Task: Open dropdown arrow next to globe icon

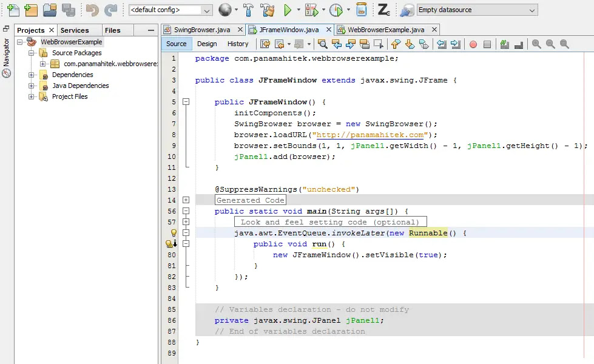Action: point(236,10)
